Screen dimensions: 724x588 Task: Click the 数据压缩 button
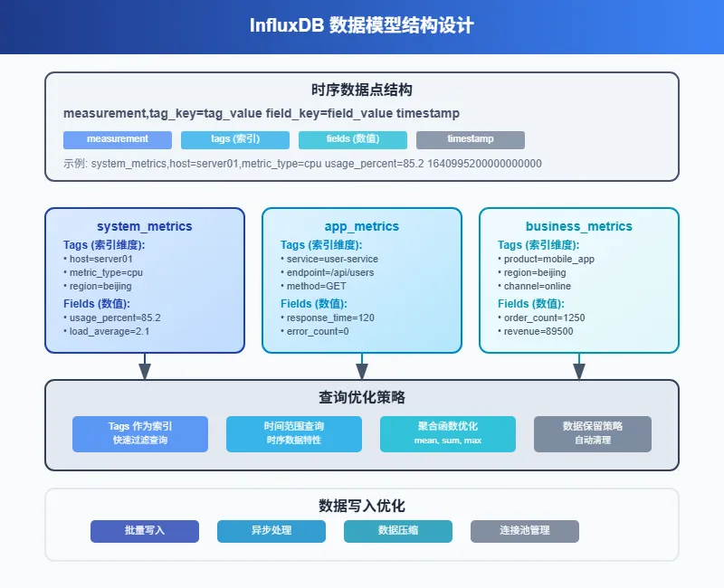pos(398,531)
